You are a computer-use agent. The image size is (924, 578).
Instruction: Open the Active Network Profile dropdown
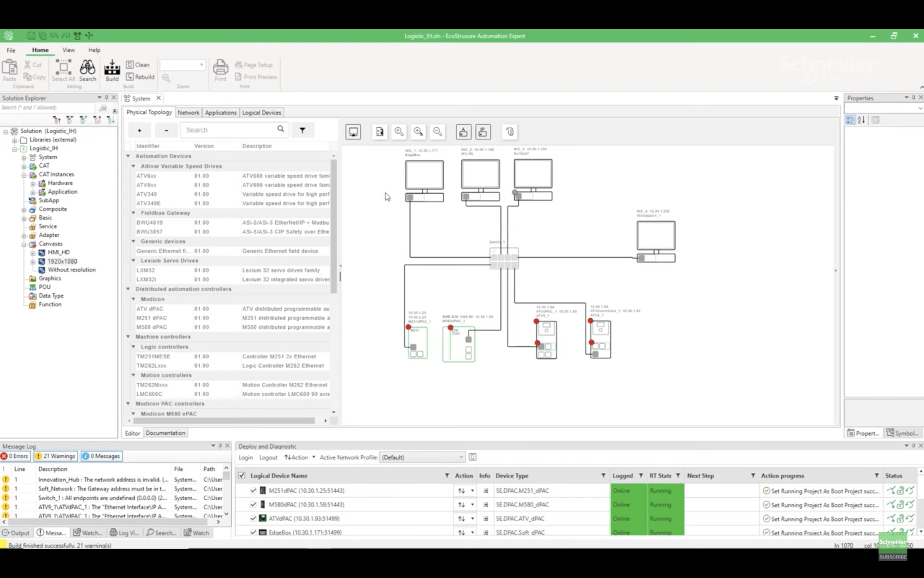click(x=422, y=457)
